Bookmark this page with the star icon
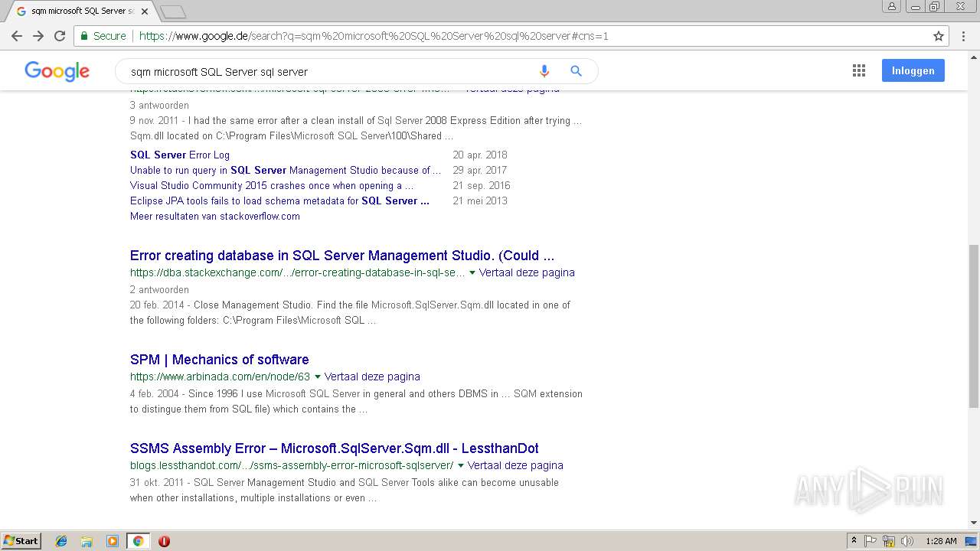 click(x=939, y=36)
